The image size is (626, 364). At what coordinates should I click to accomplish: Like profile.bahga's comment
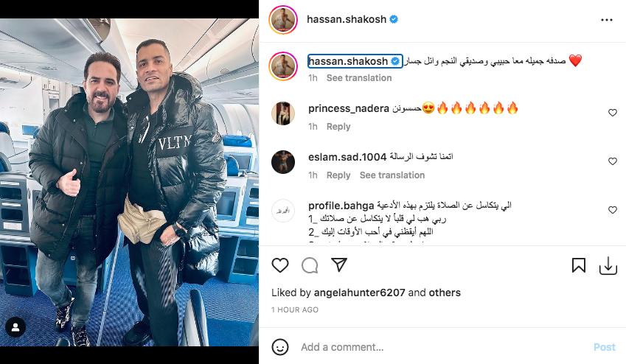tap(613, 210)
